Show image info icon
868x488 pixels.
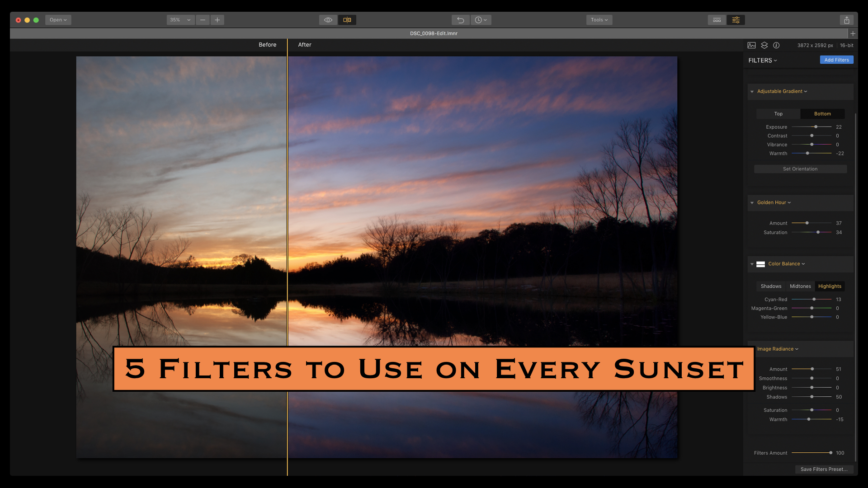[x=776, y=45]
